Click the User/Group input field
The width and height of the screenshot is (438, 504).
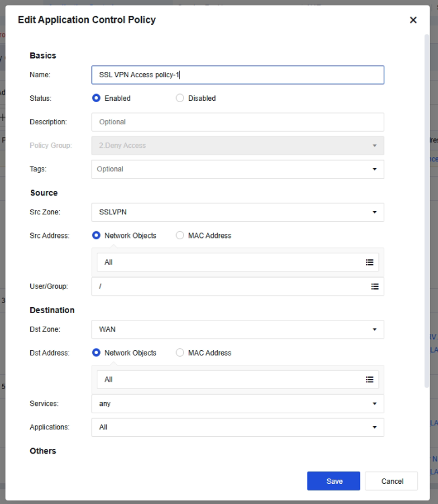[x=238, y=286]
